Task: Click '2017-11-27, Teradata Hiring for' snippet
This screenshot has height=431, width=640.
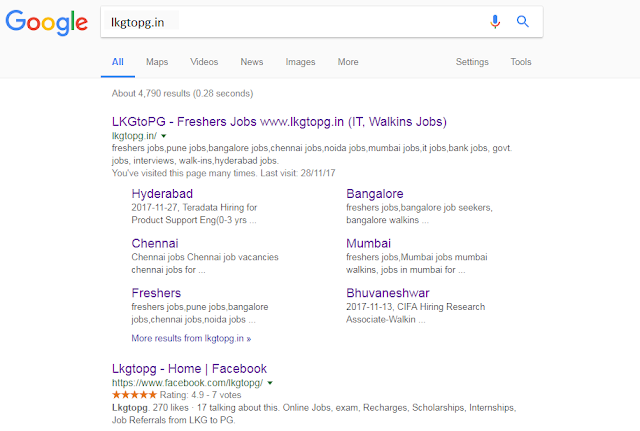Action: coord(194,207)
